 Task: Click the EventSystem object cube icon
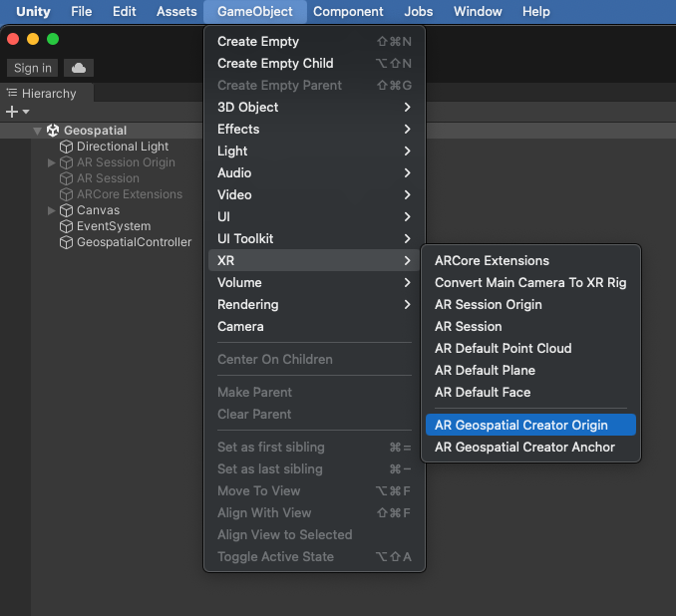pos(67,226)
